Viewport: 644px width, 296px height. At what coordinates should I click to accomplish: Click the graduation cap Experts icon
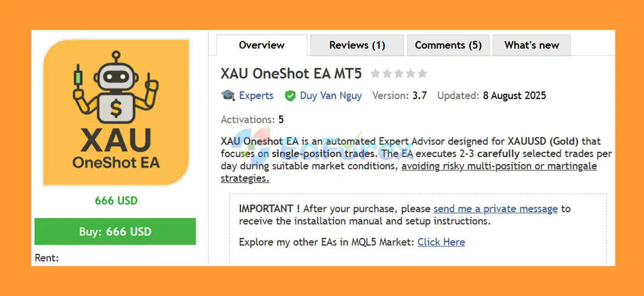click(228, 95)
